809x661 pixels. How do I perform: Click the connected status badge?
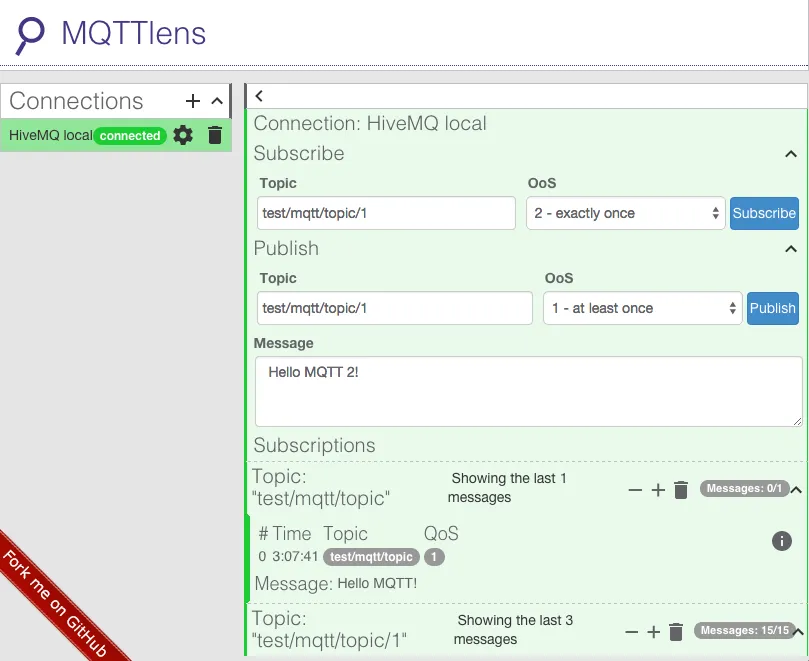[130, 136]
